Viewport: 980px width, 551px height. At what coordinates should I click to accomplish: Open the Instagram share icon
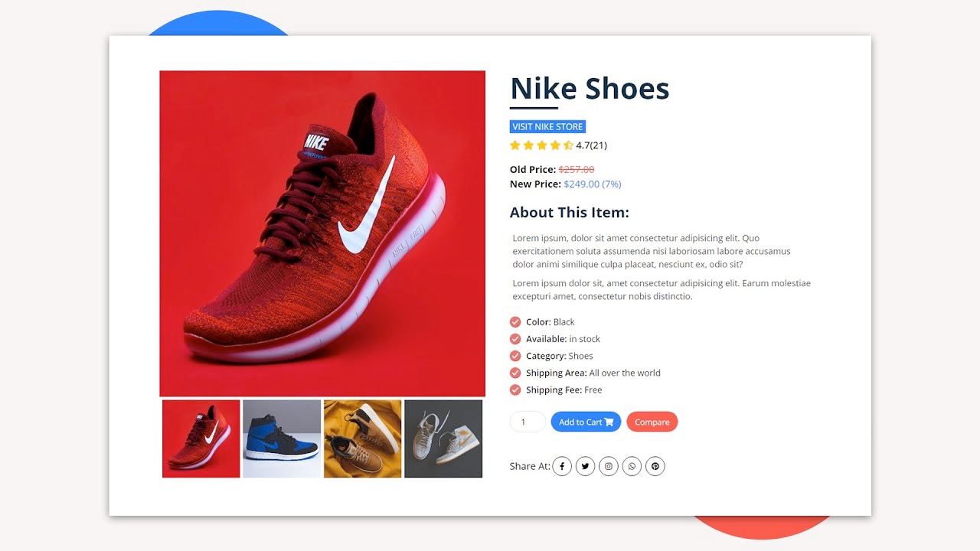(609, 466)
